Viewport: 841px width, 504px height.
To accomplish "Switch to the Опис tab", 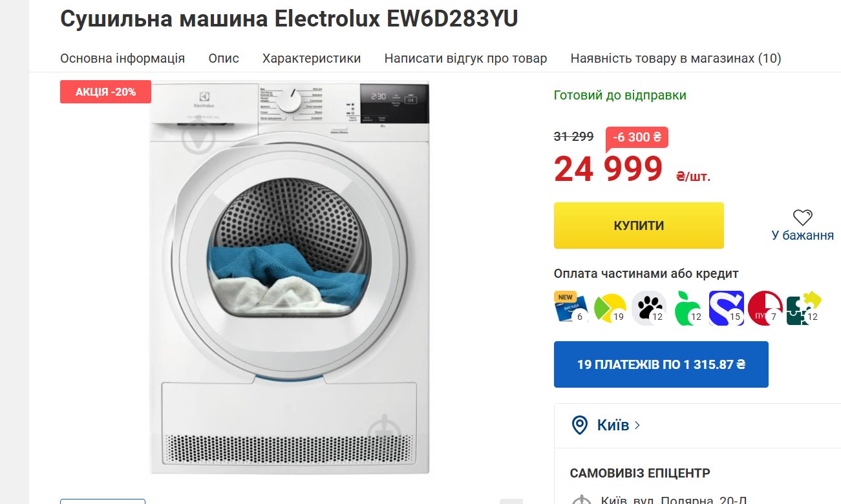I will coord(224,58).
